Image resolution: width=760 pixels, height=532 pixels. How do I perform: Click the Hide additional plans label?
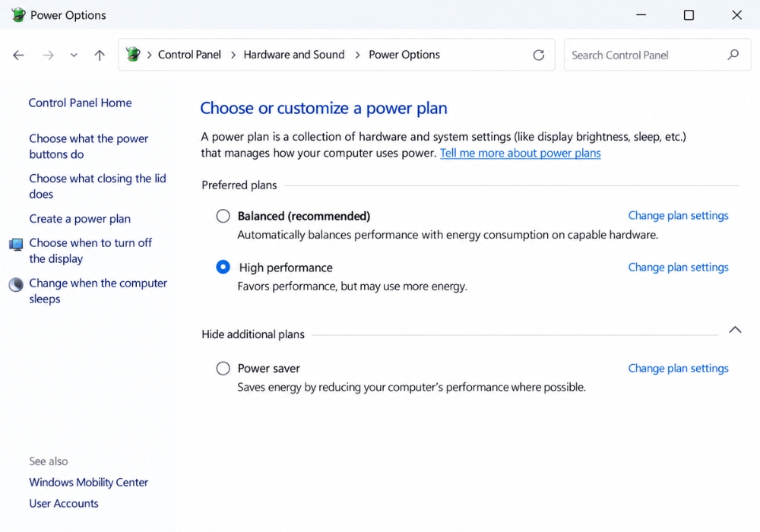pyautogui.click(x=253, y=334)
